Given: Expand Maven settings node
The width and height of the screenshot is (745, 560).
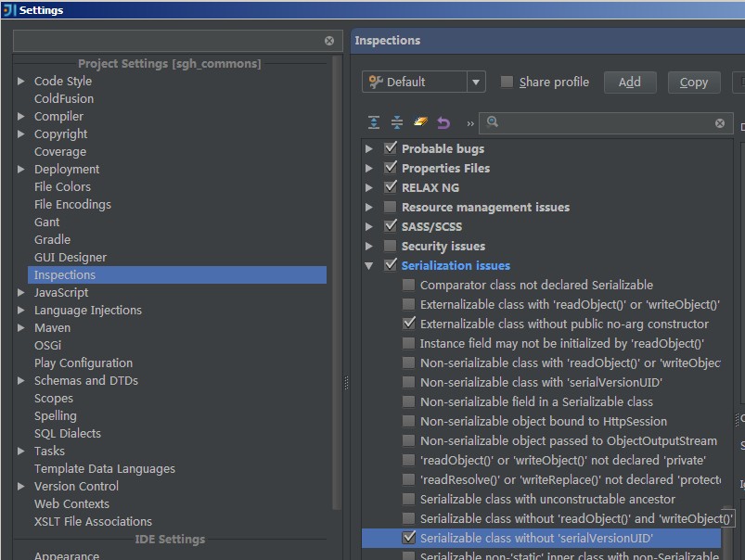Looking at the screenshot, I should pyautogui.click(x=21, y=327).
